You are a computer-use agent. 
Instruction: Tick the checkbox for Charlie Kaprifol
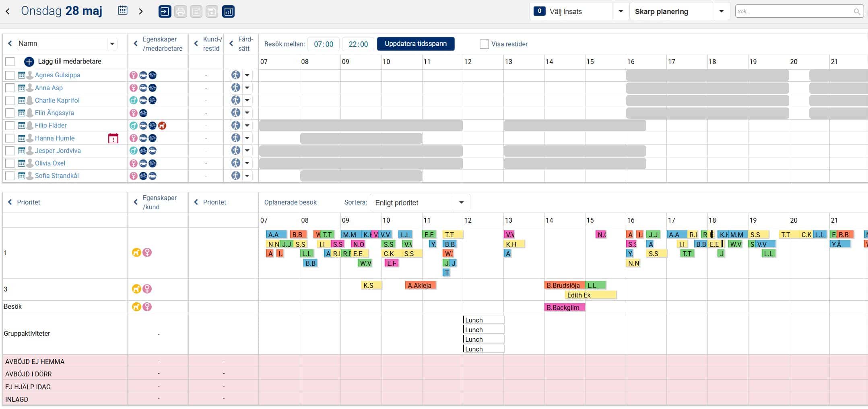coord(10,101)
